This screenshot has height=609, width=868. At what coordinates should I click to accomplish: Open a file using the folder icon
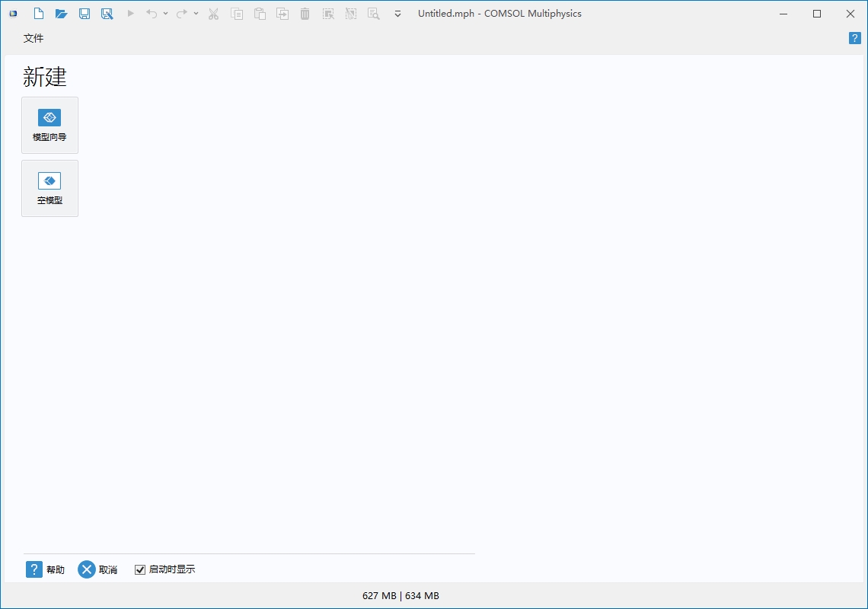pos(62,14)
